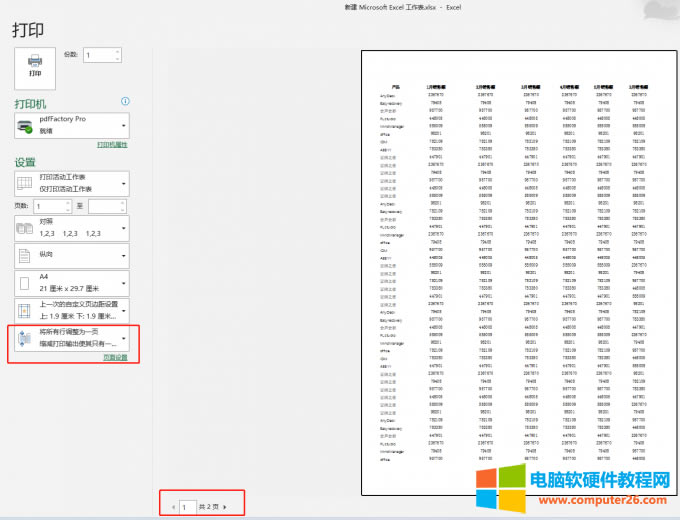Image resolution: width=680 pixels, height=520 pixels.
Task: Increase the 份数 copies spinner
Action: click(118, 52)
